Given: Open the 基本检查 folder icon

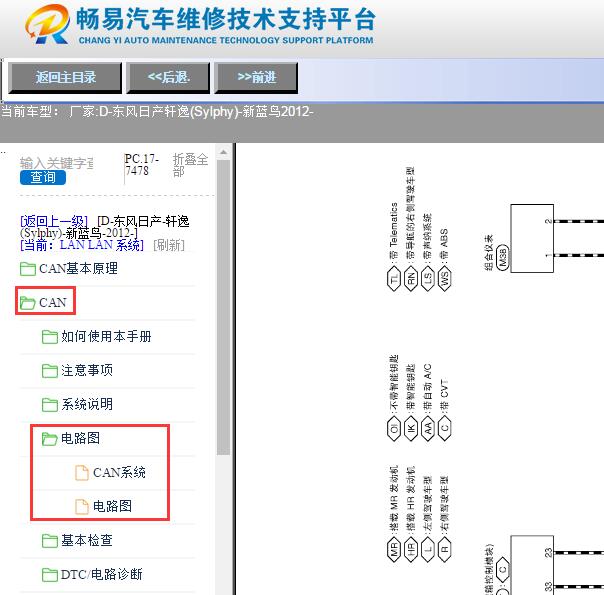Looking at the screenshot, I should click(50, 541).
